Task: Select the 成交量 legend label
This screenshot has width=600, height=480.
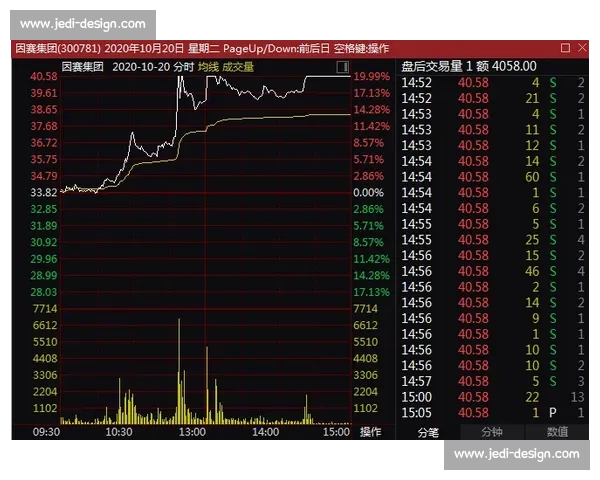Action: 238,67
